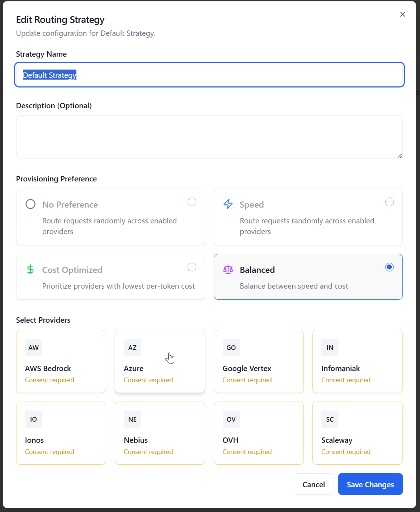This screenshot has height=512, width=420.
Task: Toggle the Azure provider card
Action: [160, 361]
